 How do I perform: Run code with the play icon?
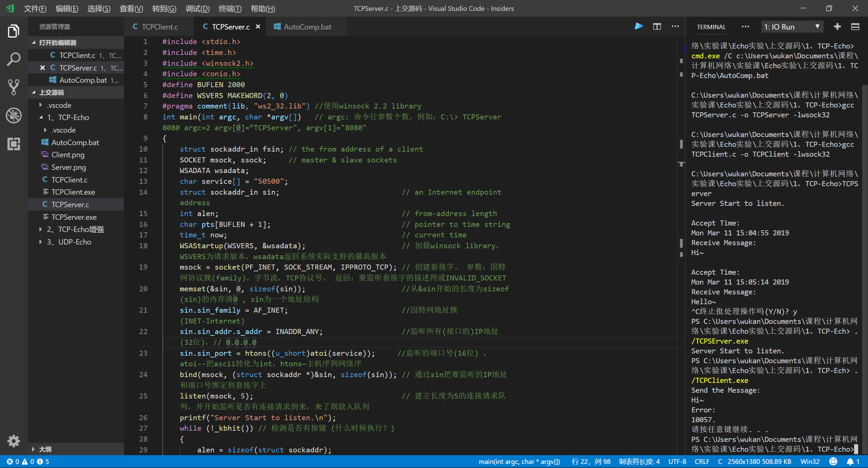[638, 26]
